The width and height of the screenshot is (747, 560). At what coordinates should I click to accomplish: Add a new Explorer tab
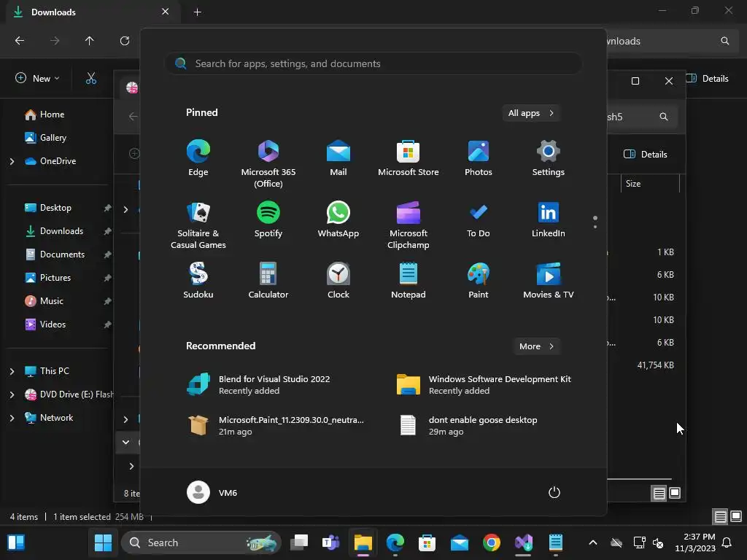point(197,12)
